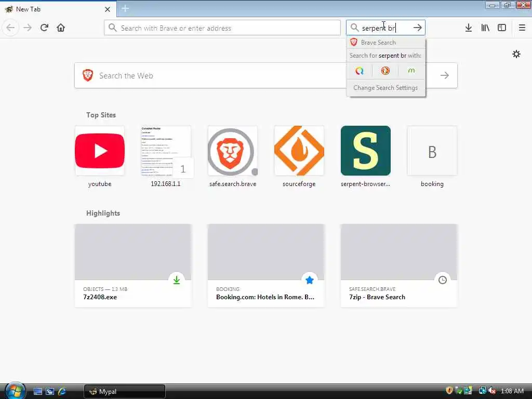Search with the DuckDuckGo engine icon
This screenshot has height=399, width=532.
385,71
